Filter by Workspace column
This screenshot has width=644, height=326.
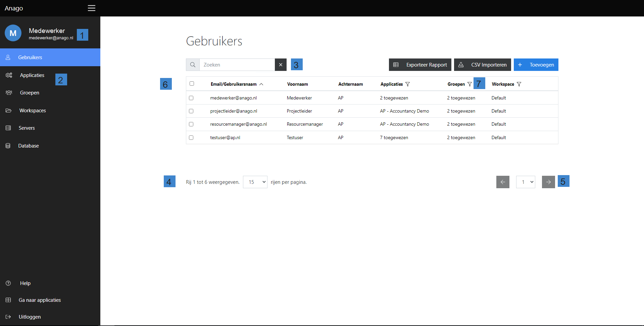tap(519, 84)
